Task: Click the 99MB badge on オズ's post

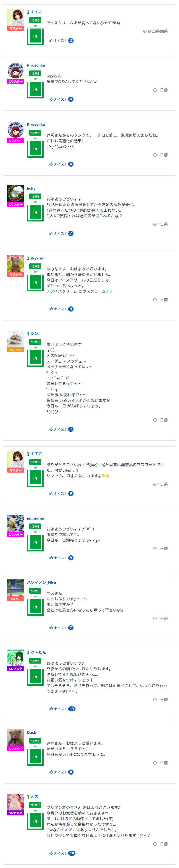Action: (x=36, y=805)
